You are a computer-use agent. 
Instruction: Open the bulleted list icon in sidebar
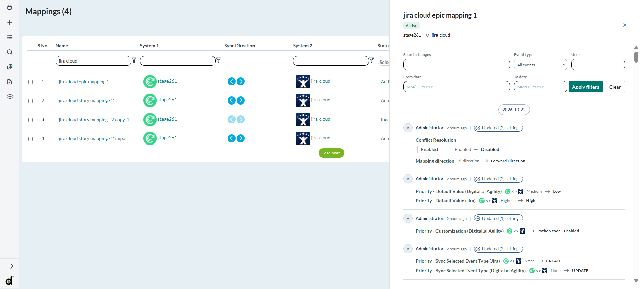pyautogui.click(x=10, y=37)
